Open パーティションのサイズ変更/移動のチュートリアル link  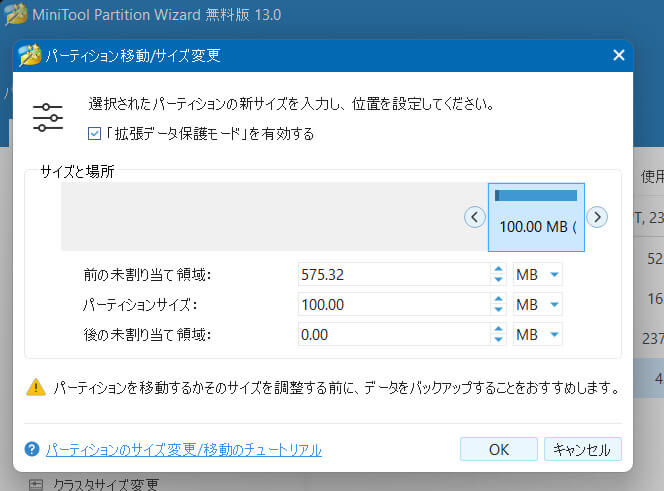[184, 449]
